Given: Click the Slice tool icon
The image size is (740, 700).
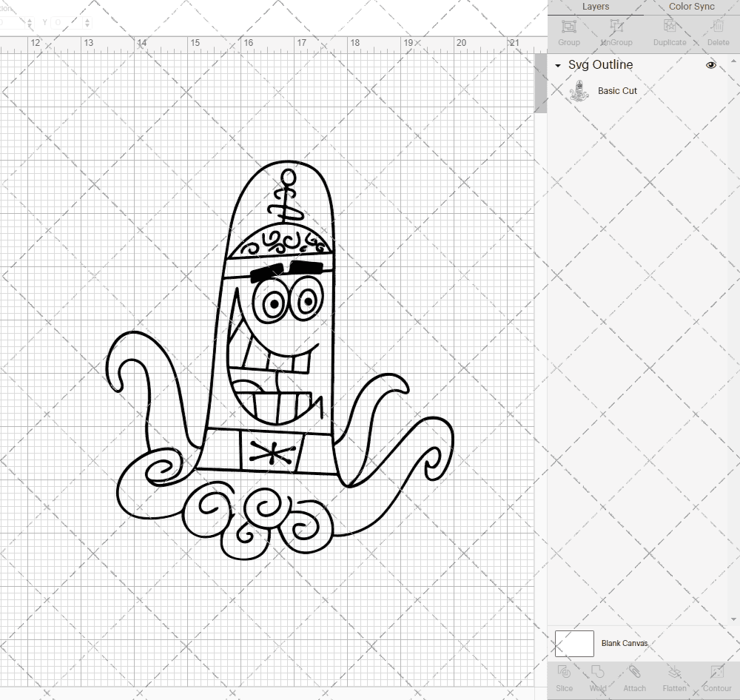Looking at the screenshot, I should click(564, 672).
